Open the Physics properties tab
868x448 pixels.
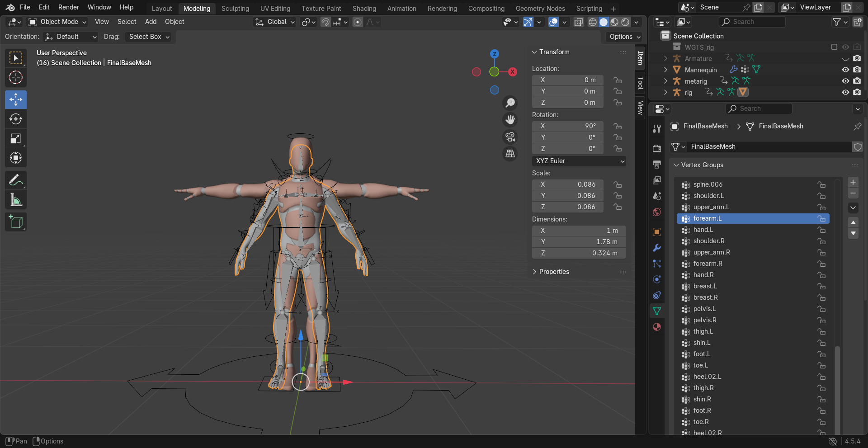tap(657, 279)
